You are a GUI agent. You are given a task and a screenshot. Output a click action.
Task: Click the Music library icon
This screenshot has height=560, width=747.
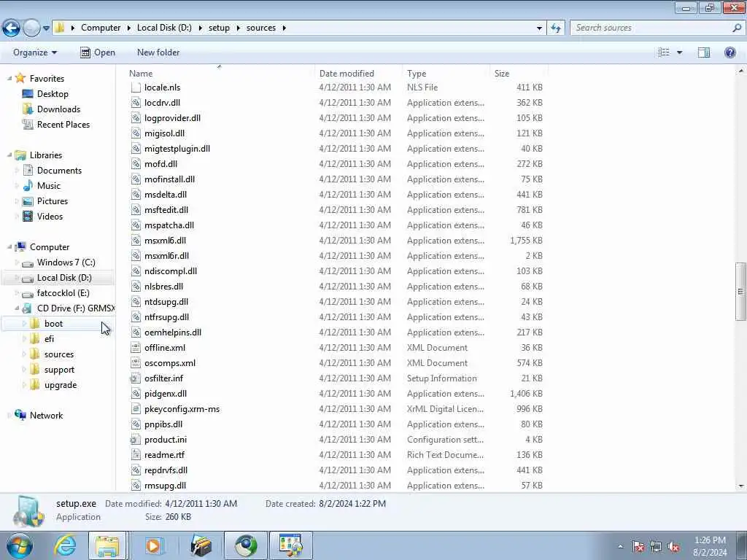[28, 186]
